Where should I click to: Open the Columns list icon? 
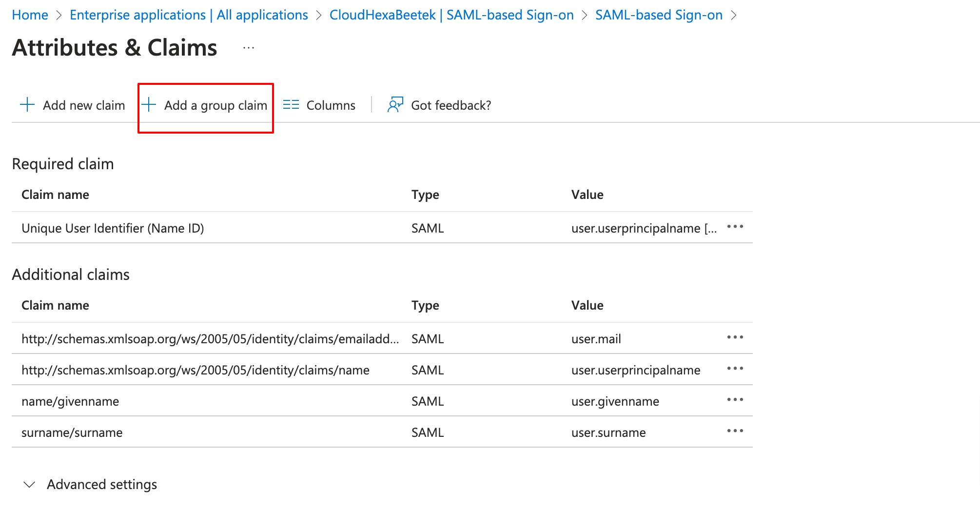coord(291,105)
